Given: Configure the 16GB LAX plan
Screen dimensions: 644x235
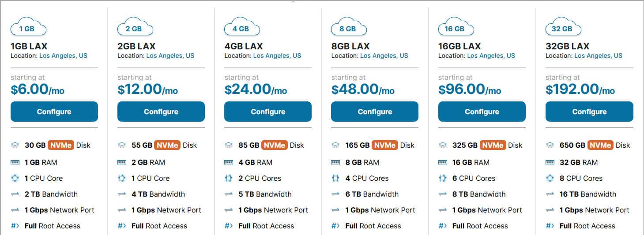Looking at the screenshot, I should pos(482,112).
